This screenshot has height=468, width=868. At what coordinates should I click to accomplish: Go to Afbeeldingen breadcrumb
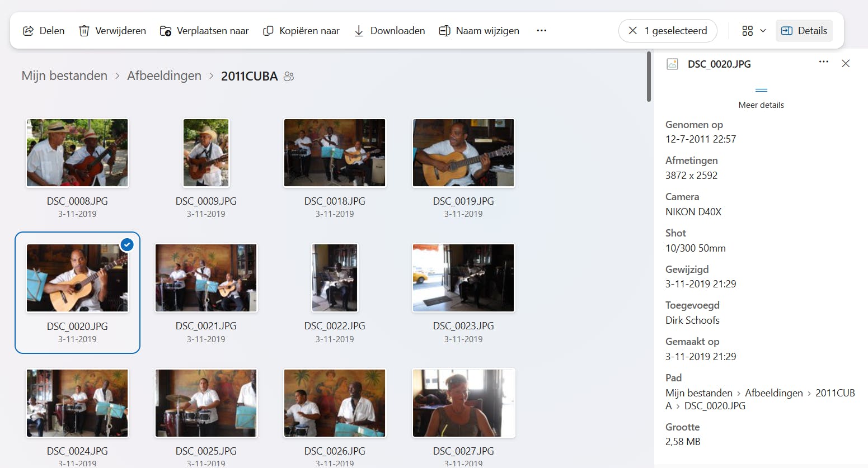pos(164,75)
